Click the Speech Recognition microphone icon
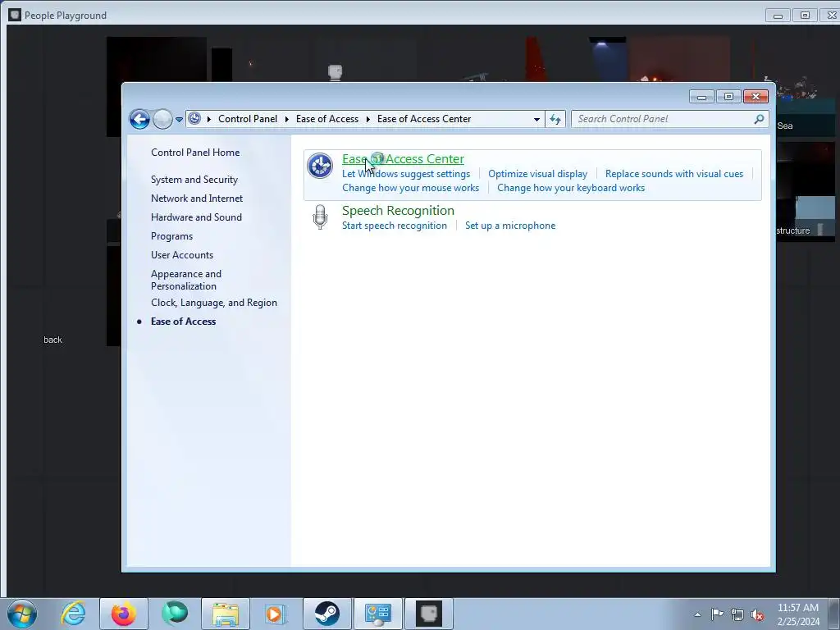The height and width of the screenshot is (630, 840). [x=320, y=217]
